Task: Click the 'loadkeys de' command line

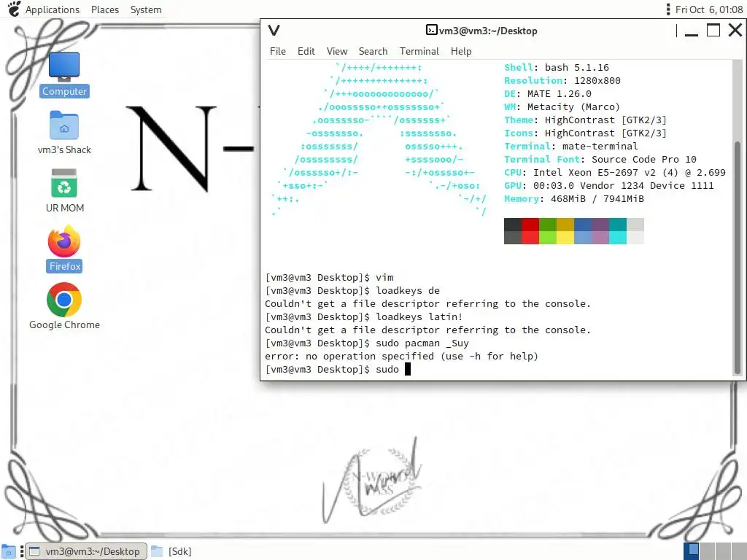Action: [352, 290]
